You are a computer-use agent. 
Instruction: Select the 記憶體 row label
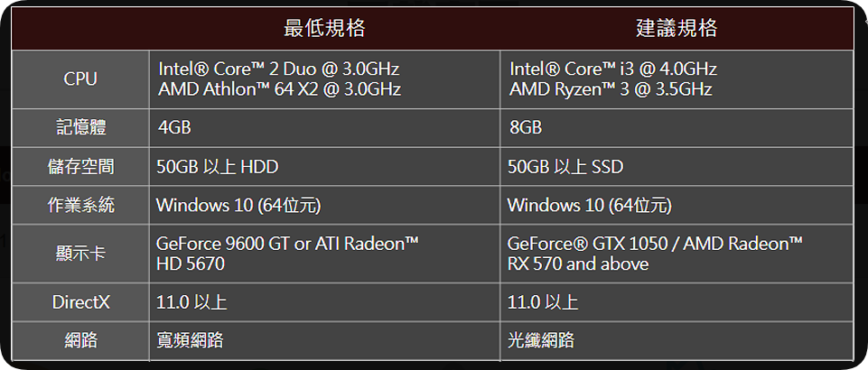[80, 128]
